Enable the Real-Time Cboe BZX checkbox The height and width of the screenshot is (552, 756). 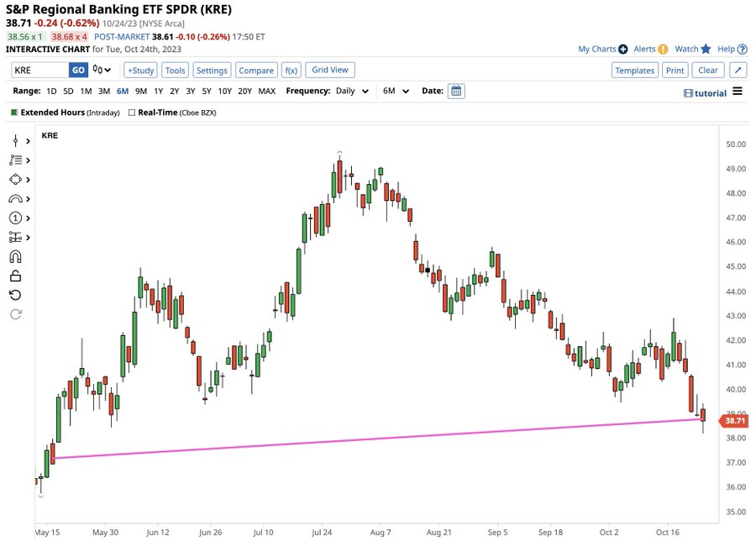131,113
